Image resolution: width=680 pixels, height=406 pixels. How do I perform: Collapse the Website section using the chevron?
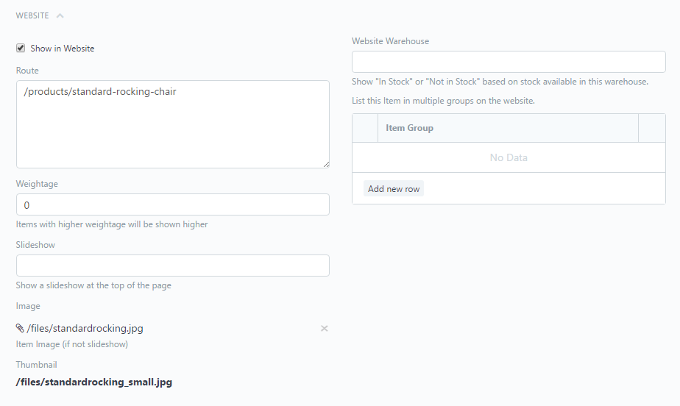click(x=60, y=16)
